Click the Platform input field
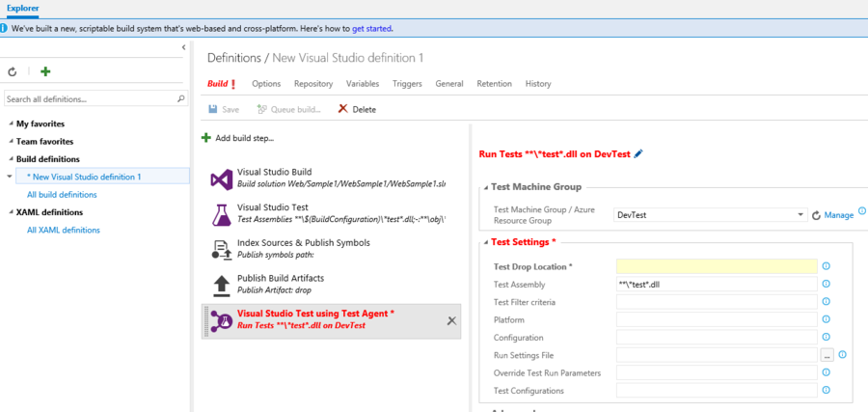Image resolution: width=868 pixels, height=412 pixels. point(717,319)
